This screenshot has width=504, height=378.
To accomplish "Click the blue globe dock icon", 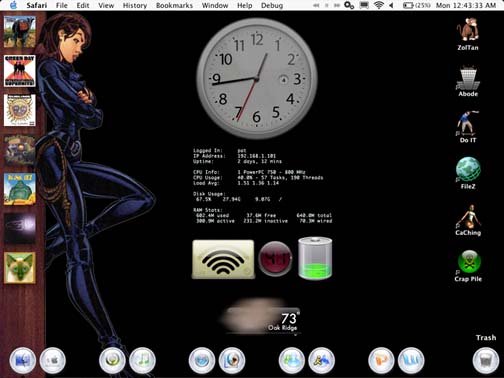I will [x=202, y=360].
